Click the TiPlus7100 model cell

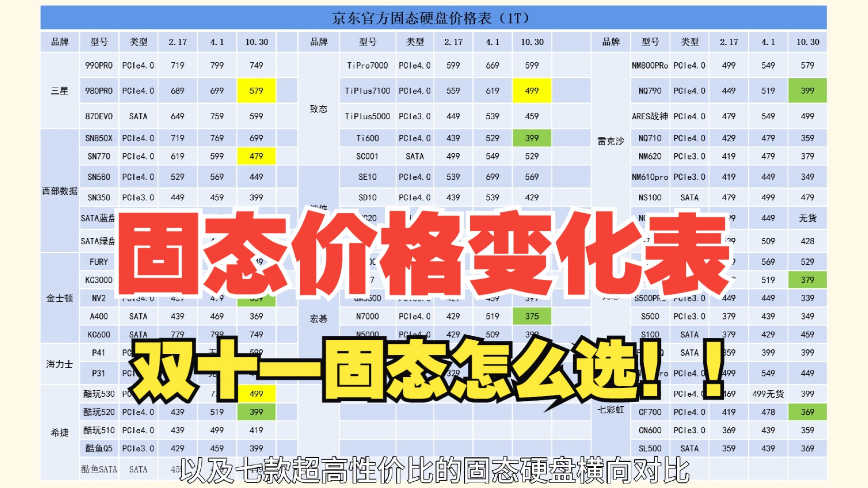pyautogui.click(x=368, y=91)
